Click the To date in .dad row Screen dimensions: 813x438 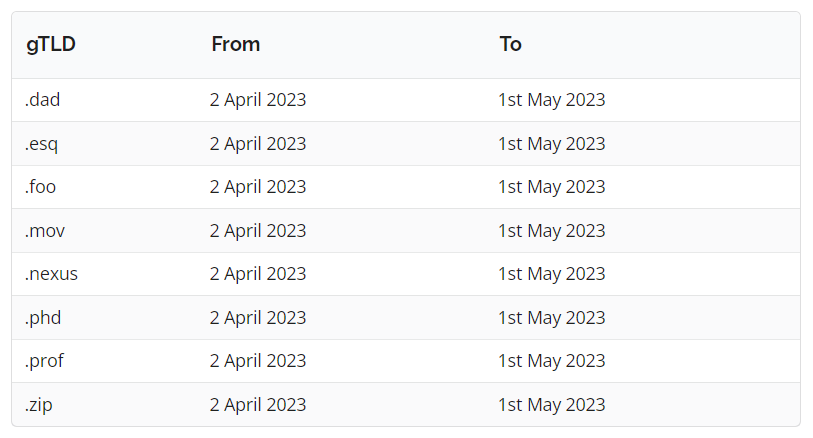(551, 100)
